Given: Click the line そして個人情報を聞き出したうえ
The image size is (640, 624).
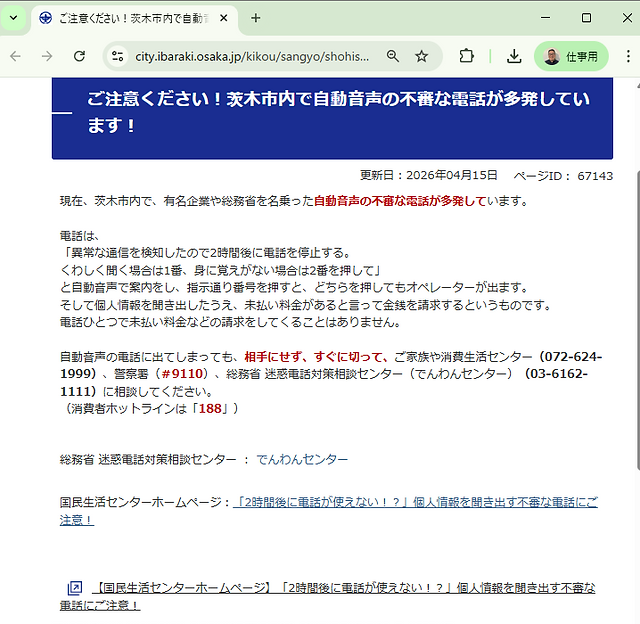Looking at the screenshot, I should pos(306,305).
